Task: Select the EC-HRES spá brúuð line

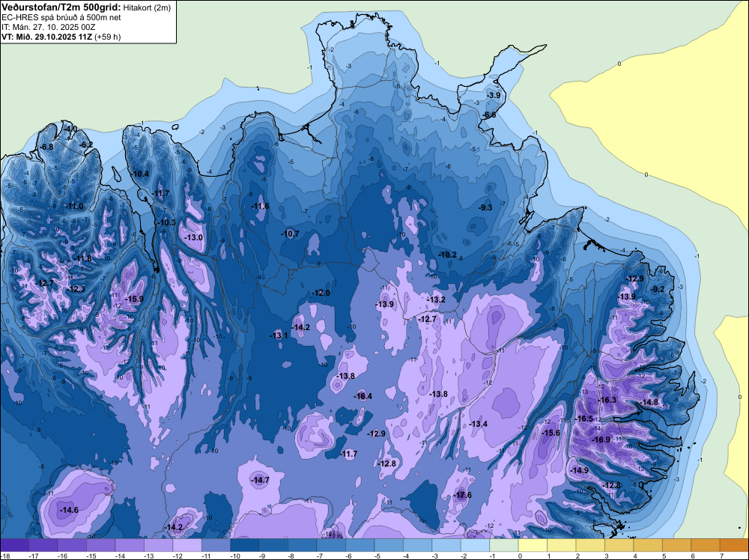Action: 61,17
